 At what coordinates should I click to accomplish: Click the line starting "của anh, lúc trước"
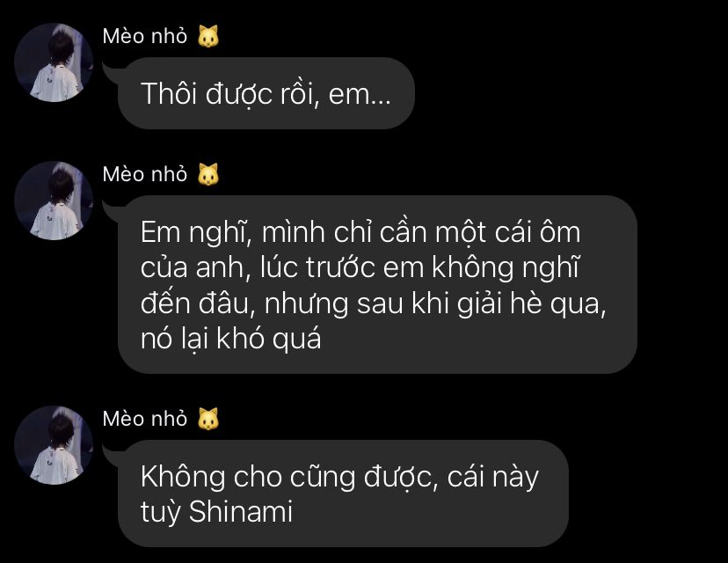[360, 268]
